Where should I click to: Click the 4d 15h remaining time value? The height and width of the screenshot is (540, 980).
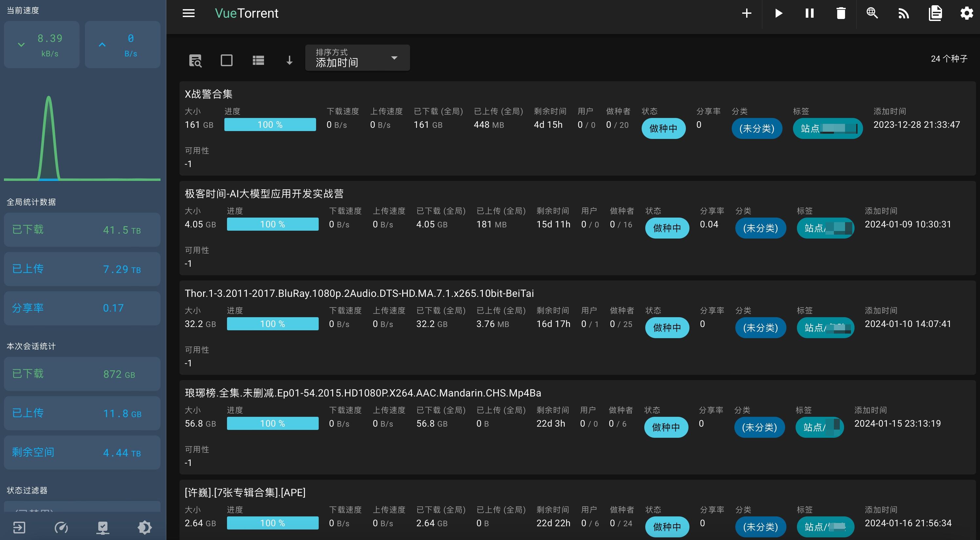click(548, 125)
